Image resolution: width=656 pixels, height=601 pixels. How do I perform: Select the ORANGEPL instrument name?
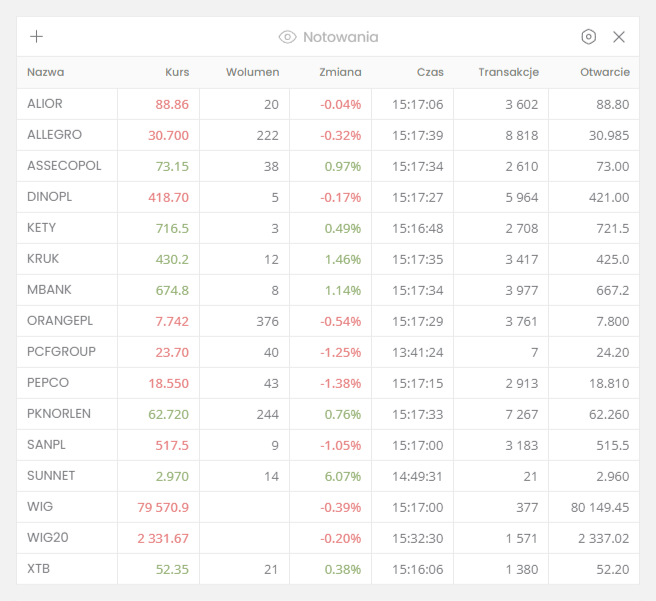click(x=60, y=320)
